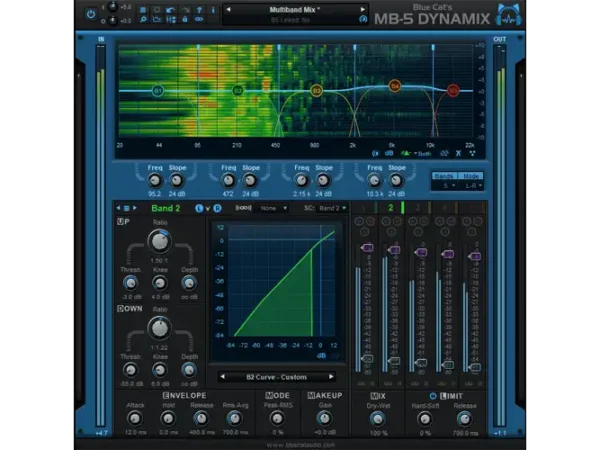Switch to band tab 2 in mixer section
The height and width of the screenshot is (450, 600).
pyautogui.click(x=391, y=208)
